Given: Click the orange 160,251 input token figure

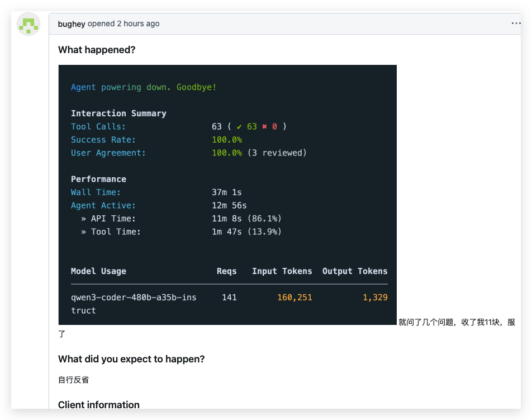Looking at the screenshot, I should click(294, 298).
